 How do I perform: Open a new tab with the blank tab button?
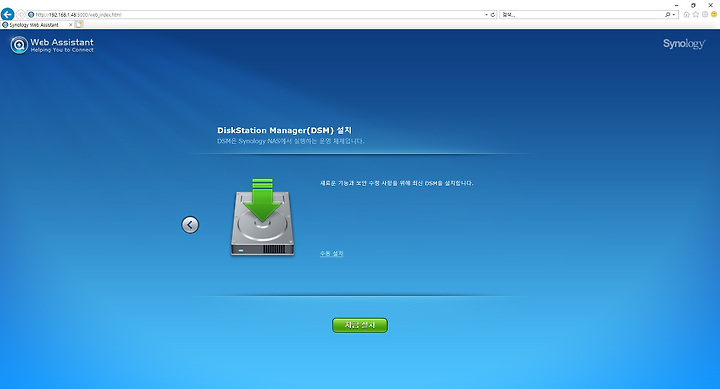point(79,24)
